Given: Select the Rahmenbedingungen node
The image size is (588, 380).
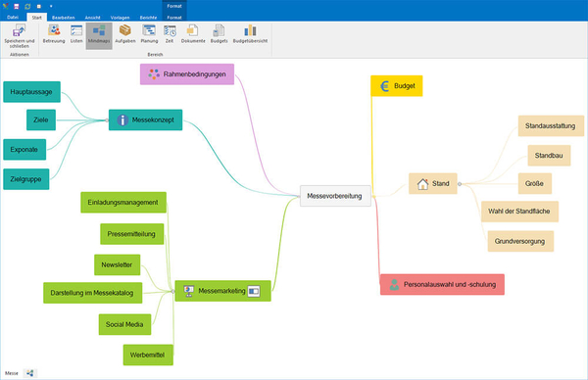Looking at the screenshot, I should (187, 73).
